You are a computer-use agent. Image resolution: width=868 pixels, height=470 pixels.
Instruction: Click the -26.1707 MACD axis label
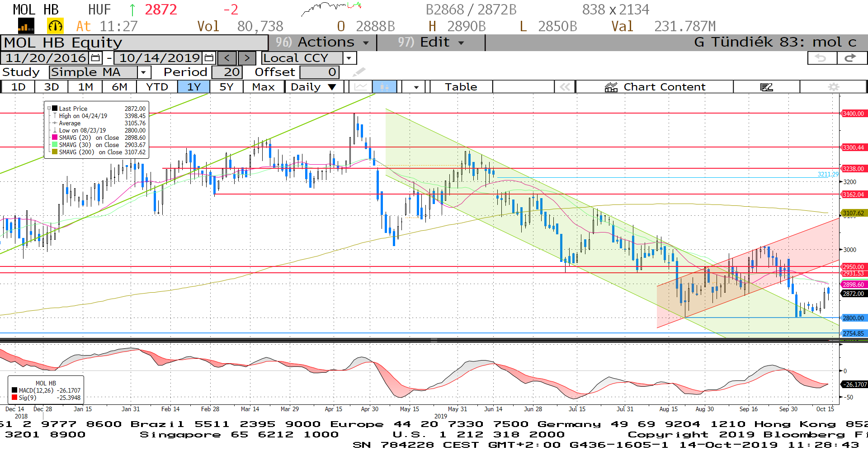click(854, 385)
